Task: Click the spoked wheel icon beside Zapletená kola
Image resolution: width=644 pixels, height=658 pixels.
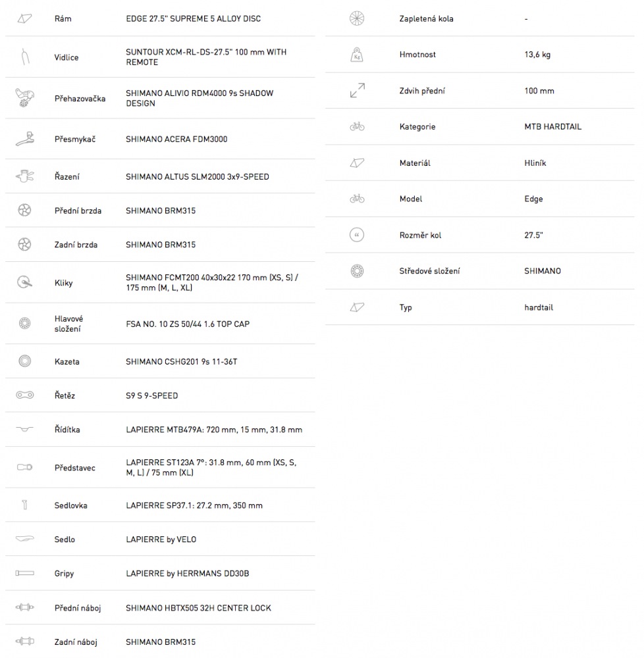Action: tap(357, 18)
